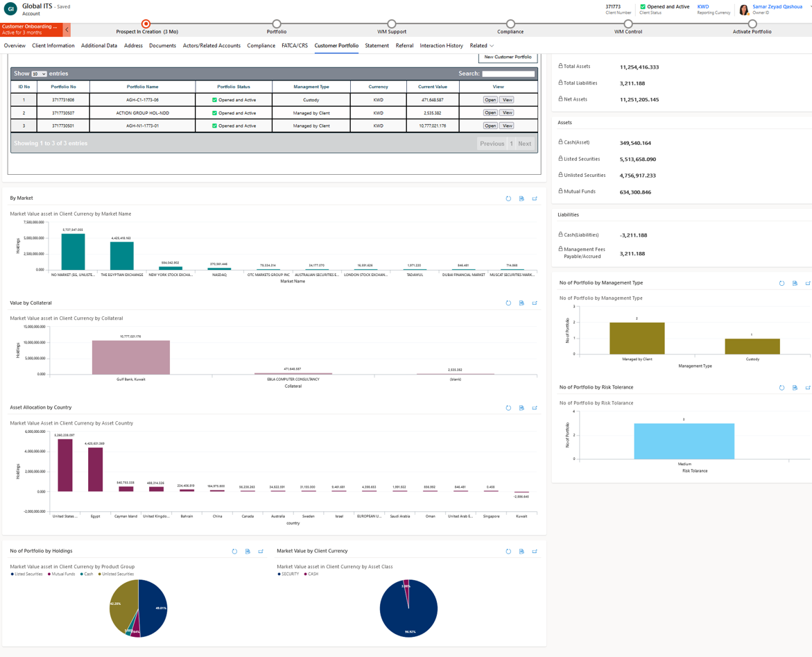
Task: Click the portfolio table Search field
Action: 508,74
